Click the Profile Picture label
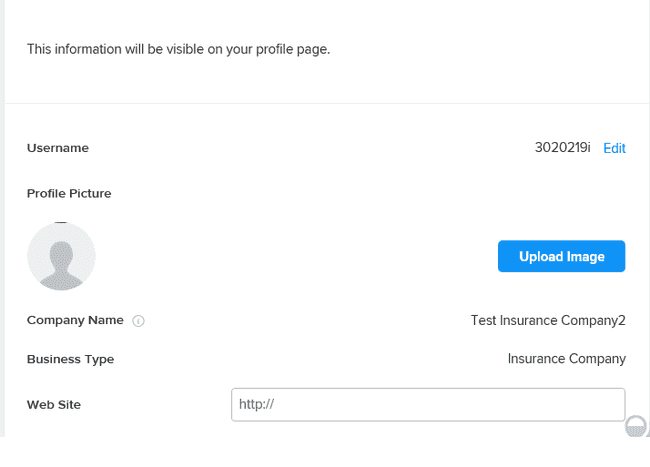The image size is (650, 467). 69,193
